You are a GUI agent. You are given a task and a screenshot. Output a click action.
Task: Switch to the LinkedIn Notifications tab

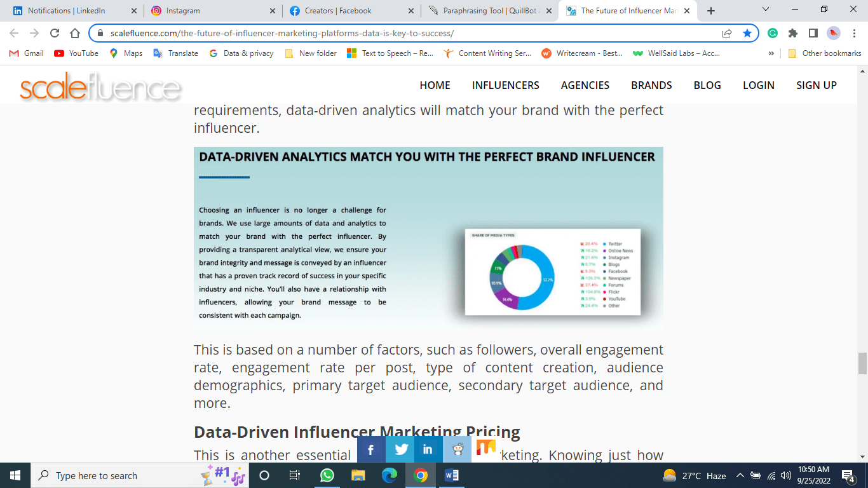(x=75, y=11)
